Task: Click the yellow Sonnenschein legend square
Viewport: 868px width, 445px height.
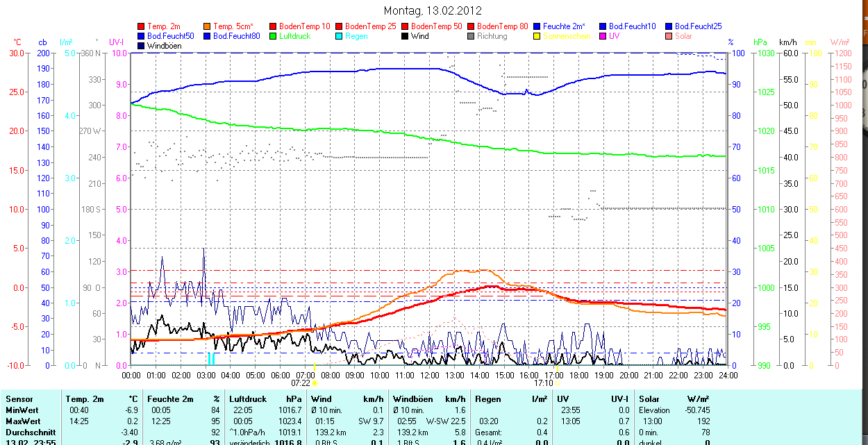Action: 537,36
